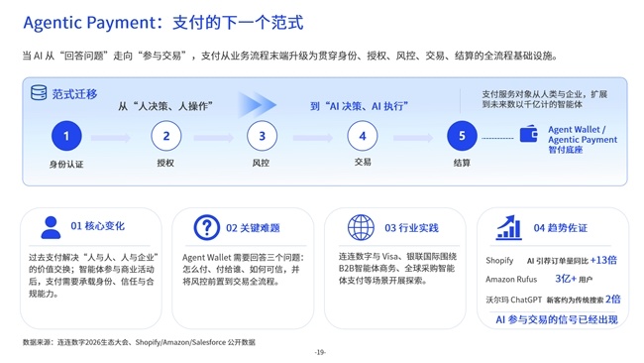Select step circle 2 授权

coord(165,136)
